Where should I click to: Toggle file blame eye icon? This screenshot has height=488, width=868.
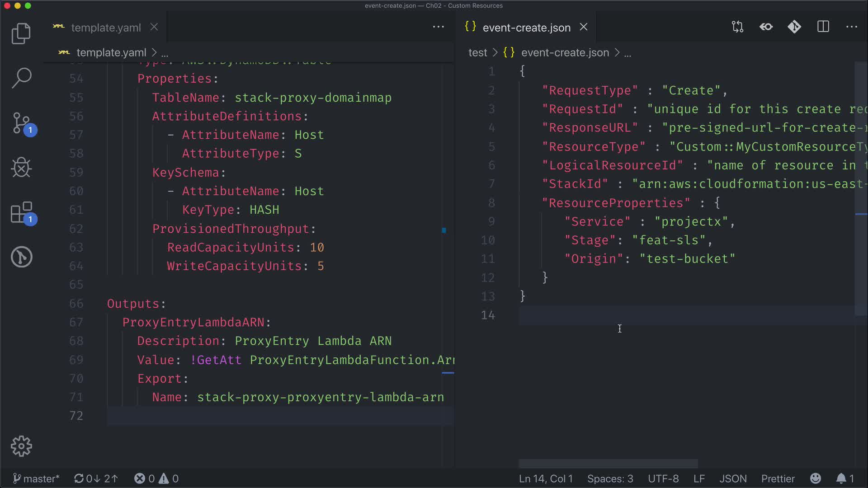pos(766,27)
